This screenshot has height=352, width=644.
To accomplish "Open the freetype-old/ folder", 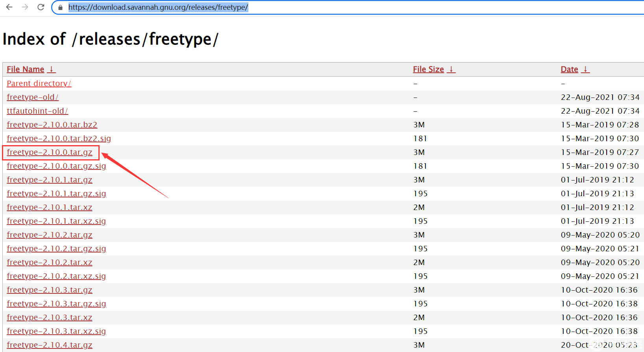I will coord(33,97).
